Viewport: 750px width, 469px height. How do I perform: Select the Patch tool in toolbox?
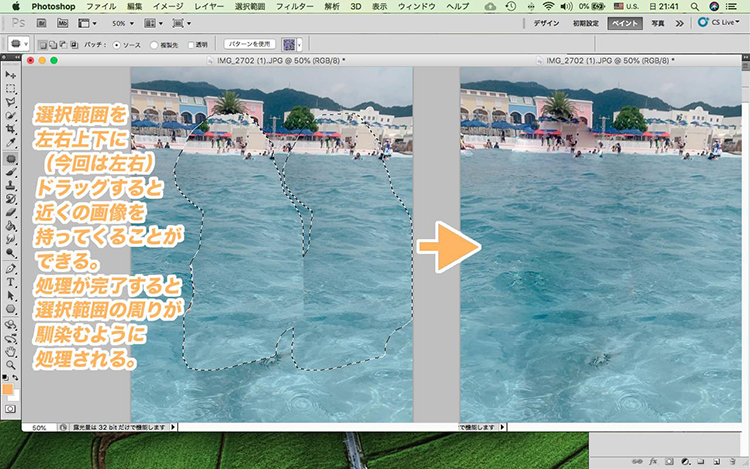coord(11,158)
